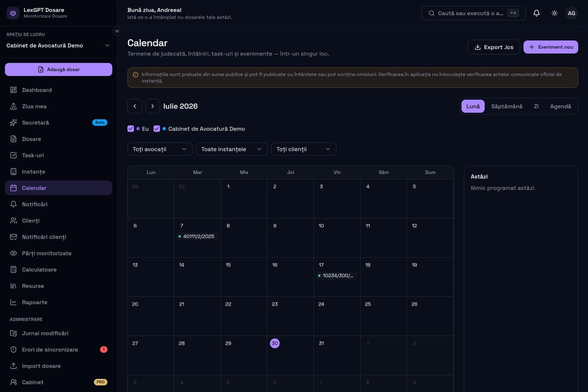Image resolution: width=588 pixels, height=392 pixels.
Task: Click the Beta badge beside Secretară
Action: (x=100, y=123)
